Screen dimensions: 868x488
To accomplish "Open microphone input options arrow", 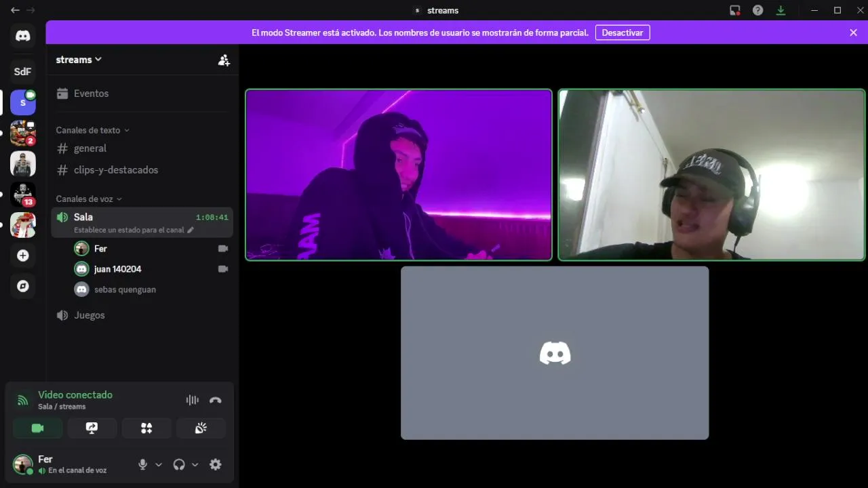I will tap(159, 464).
